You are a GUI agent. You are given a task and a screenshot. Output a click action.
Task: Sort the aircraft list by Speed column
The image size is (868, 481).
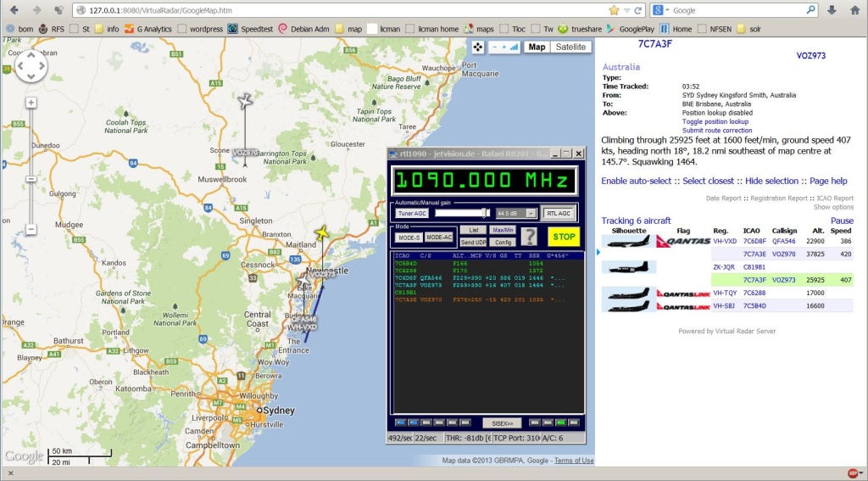coord(840,231)
